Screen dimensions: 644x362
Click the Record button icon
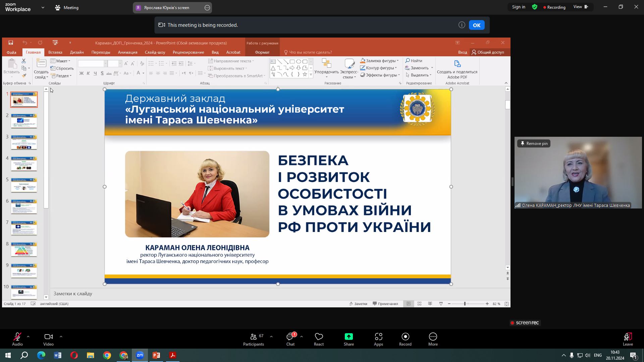pyautogui.click(x=405, y=337)
